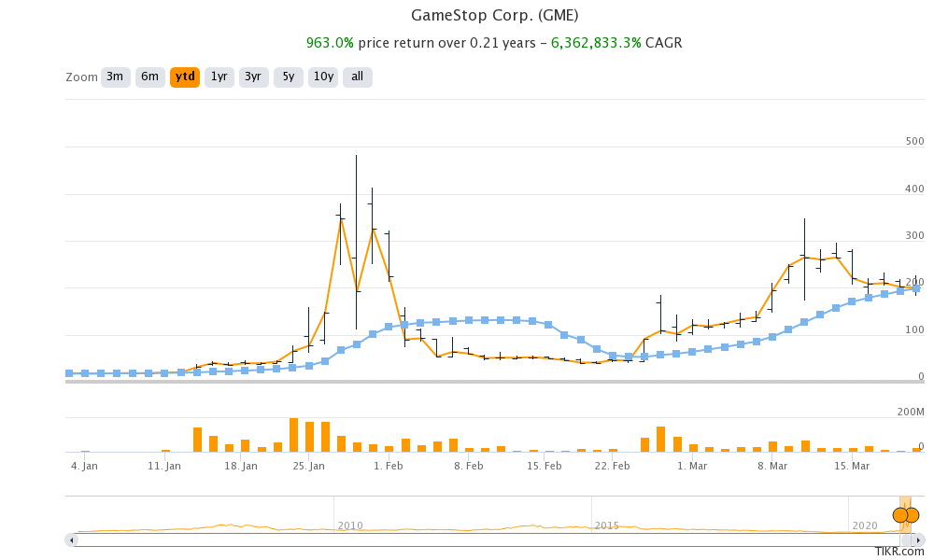Click the 500 price axis label

(x=915, y=142)
